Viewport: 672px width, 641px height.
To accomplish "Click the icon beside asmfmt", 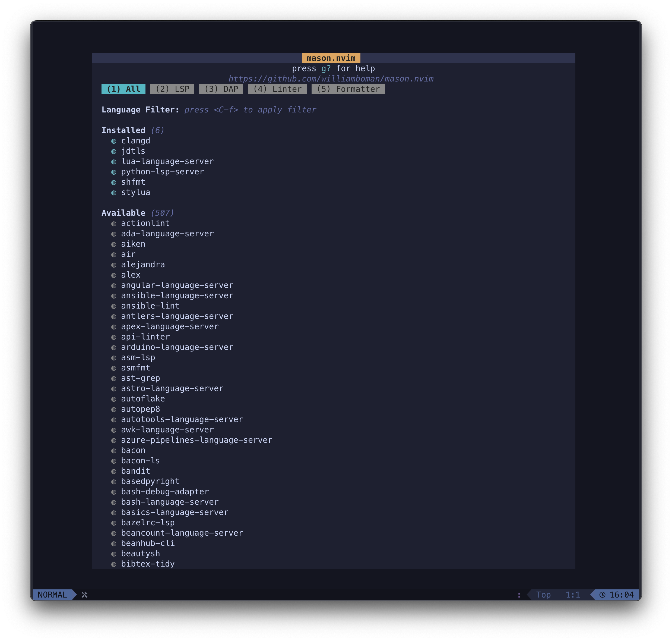I will [114, 368].
